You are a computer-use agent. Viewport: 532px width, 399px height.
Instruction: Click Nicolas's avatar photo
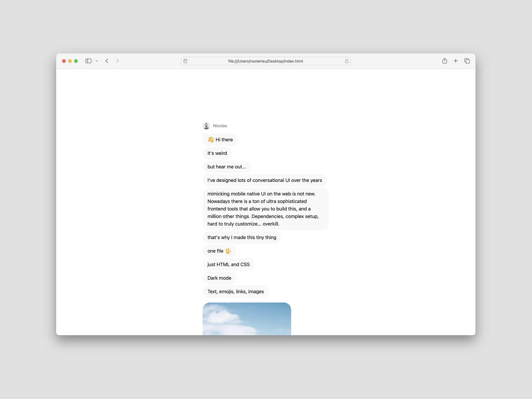[x=206, y=125]
